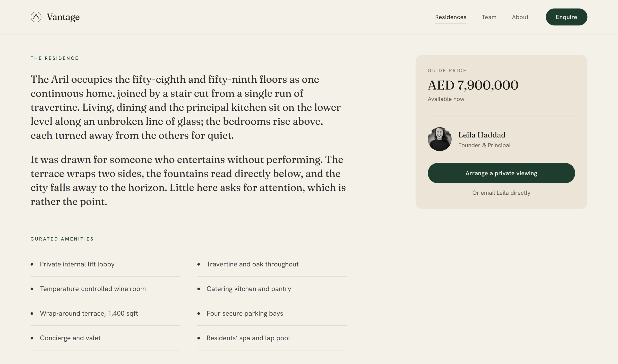Click the Temperature-controlled wine room item
This screenshot has height=364, width=618.
click(105, 289)
